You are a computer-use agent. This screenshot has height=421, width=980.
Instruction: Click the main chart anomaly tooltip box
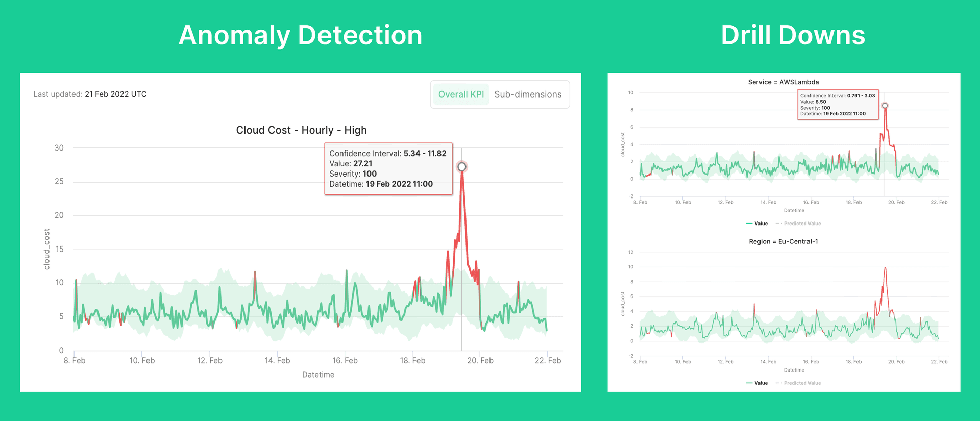[x=388, y=169]
